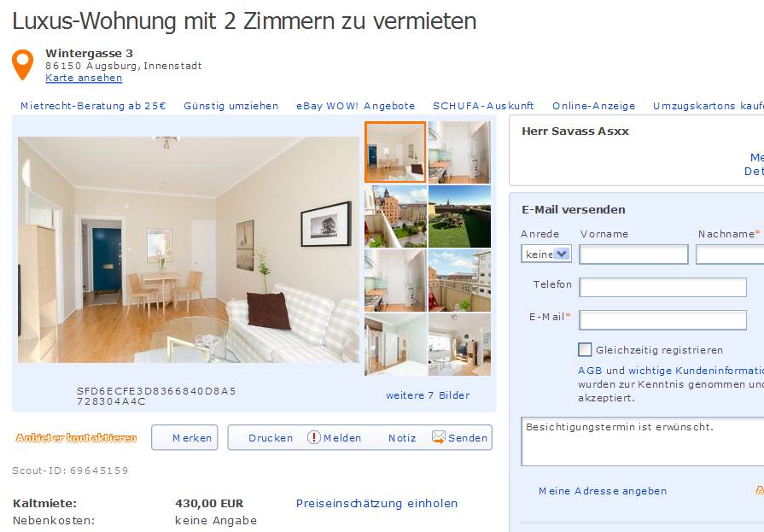Open the Anrede dropdown arrow
Image resolution: width=764 pixels, height=532 pixels.
click(x=563, y=254)
